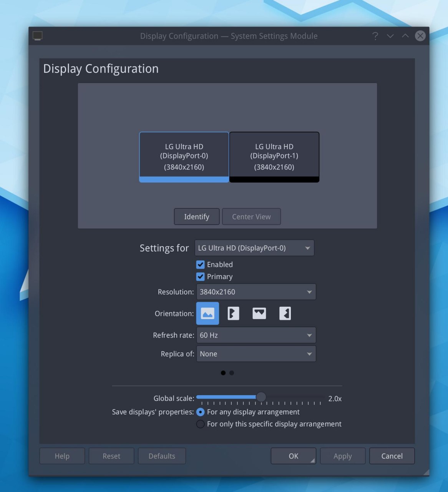The height and width of the screenshot is (492, 448).
Task: Open the Settings for display dropdown
Action: click(x=254, y=248)
